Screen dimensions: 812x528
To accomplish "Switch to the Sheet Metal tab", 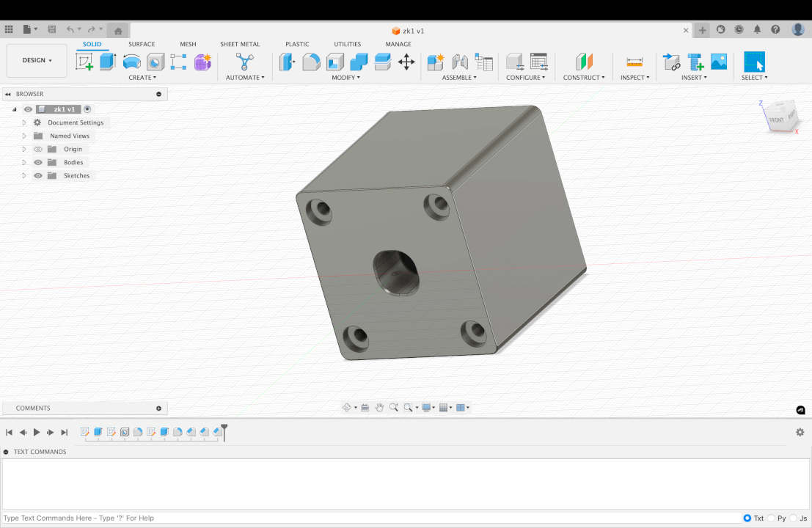I will click(240, 44).
